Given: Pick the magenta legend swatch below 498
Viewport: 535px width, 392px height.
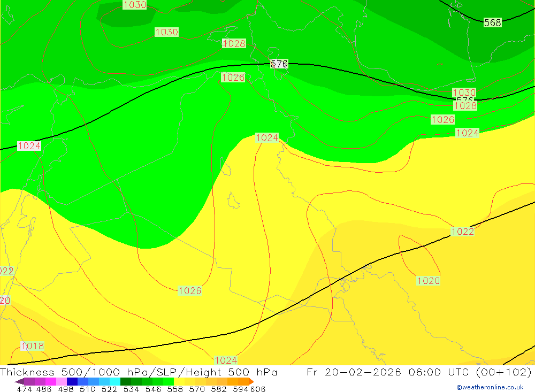Looking at the screenshot, I should (x=50, y=381).
